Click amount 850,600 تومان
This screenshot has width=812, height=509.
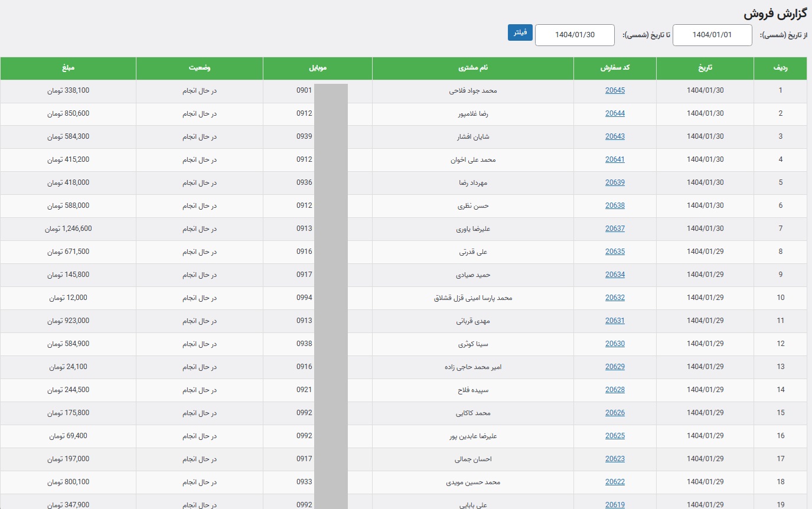(68, 114)
